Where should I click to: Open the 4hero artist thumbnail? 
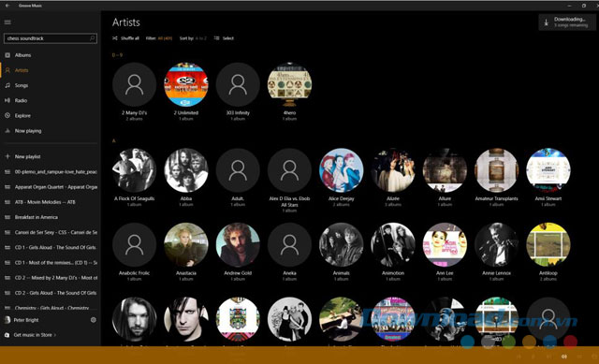point(289,84)
